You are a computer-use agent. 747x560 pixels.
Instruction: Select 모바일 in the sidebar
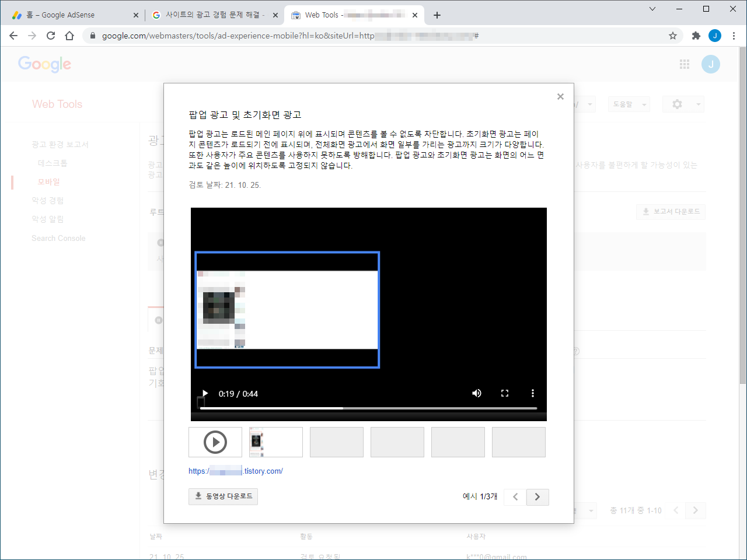49,181
